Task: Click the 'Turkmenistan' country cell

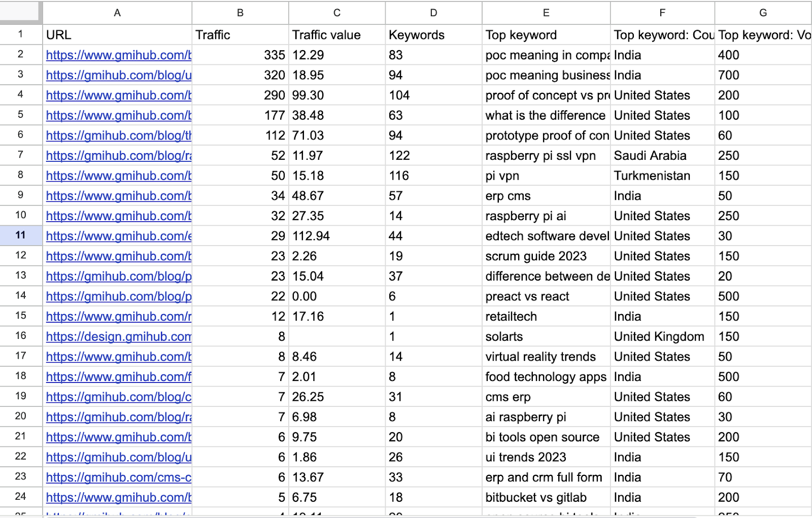Action: (662, 176)
